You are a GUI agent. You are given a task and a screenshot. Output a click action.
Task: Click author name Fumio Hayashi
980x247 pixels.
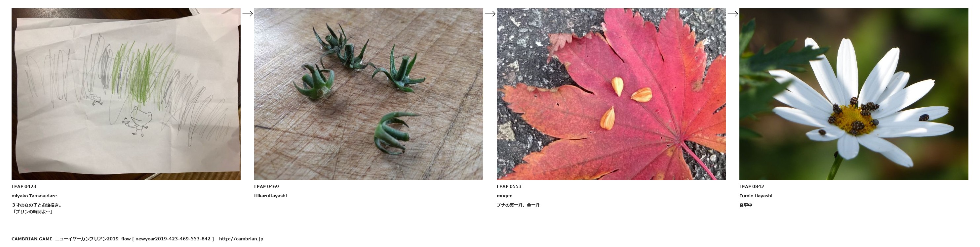756,196
